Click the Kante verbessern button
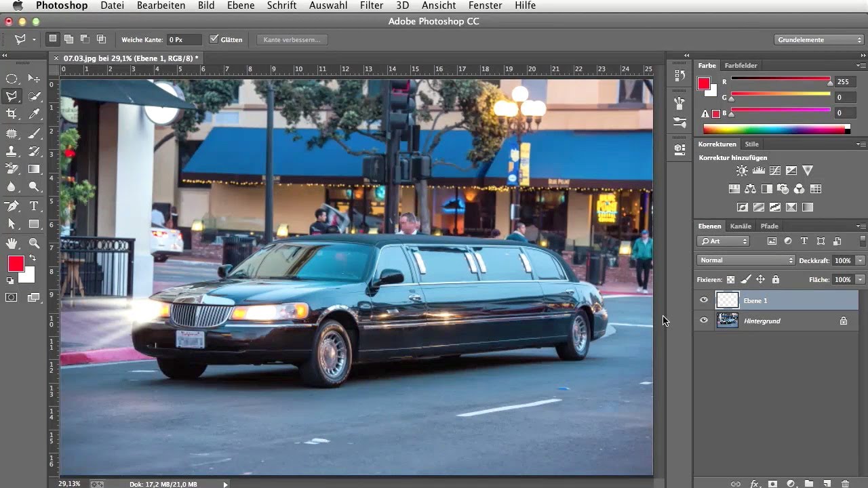Screen dimensions: 868x488 (x=292, y=40)
